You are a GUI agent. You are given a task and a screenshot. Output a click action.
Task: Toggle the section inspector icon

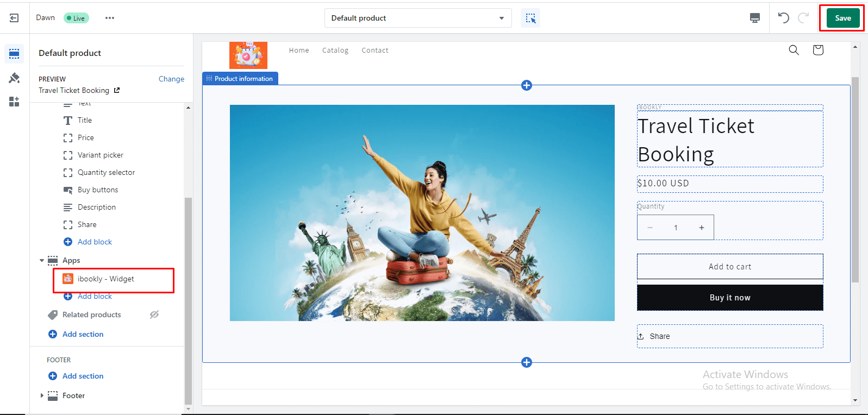pyautogui.click(x=530, y=18)
